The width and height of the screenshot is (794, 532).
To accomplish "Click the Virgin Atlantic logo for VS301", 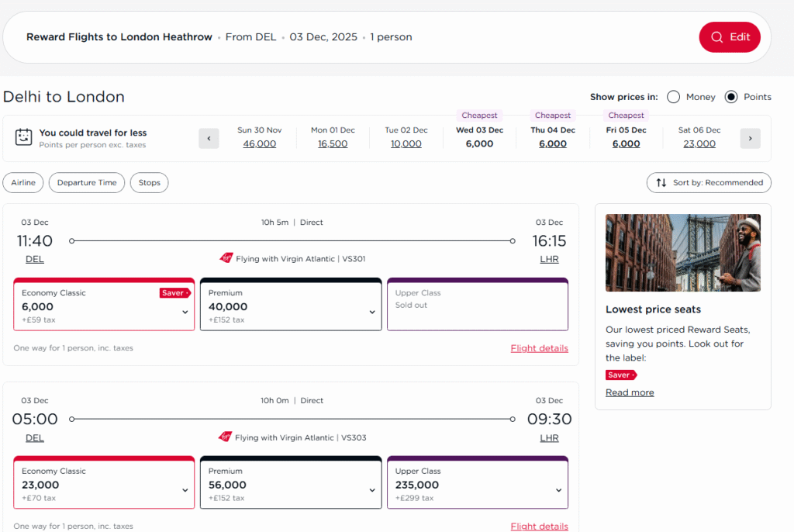I will point(226,259).
